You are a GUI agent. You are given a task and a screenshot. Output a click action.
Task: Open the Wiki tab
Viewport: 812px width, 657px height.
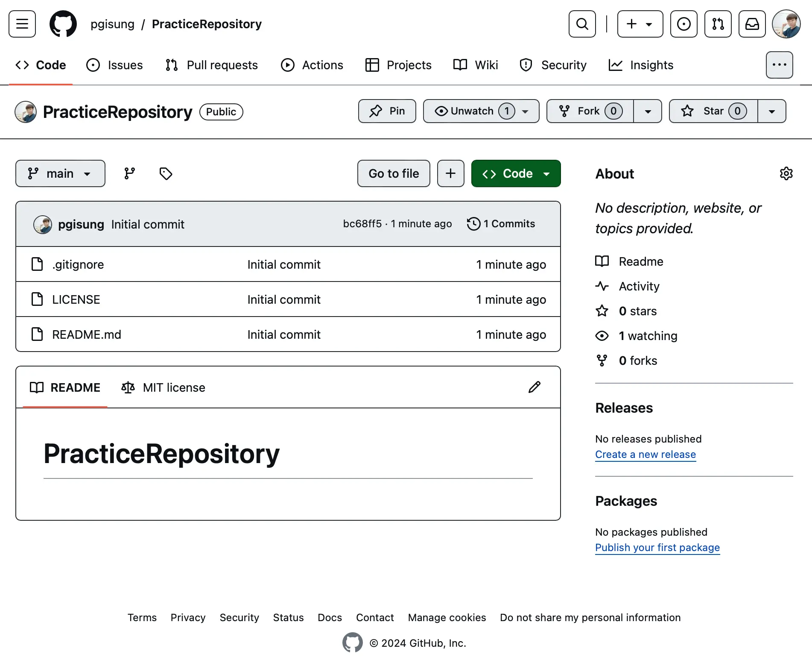(476, 65)
